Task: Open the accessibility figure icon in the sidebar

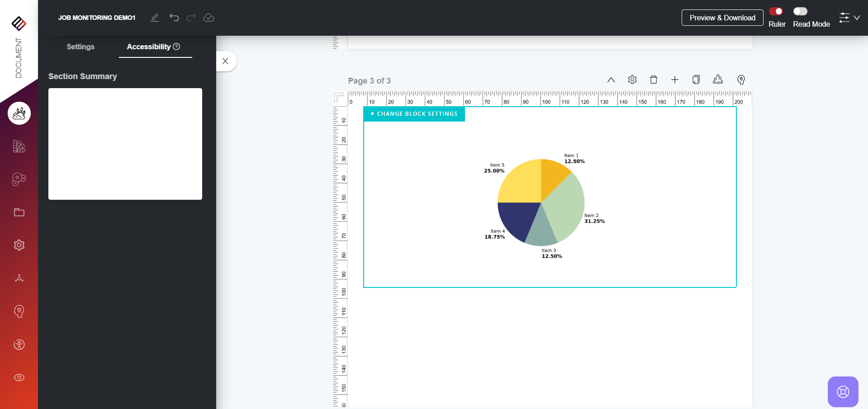Action: 19,345
